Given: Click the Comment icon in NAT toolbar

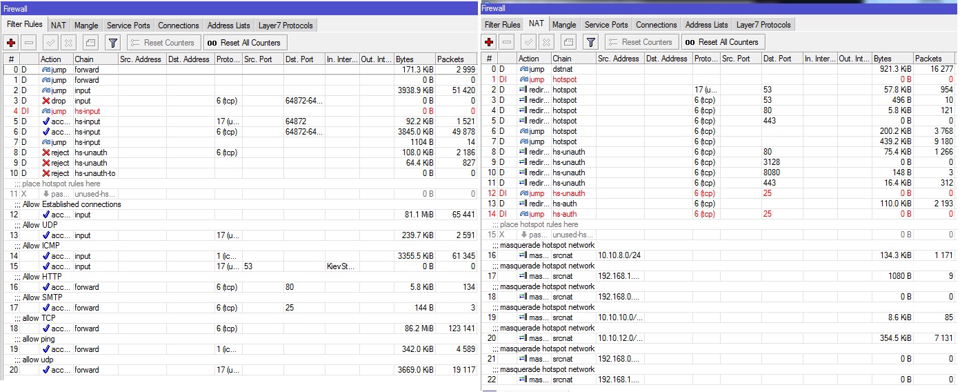Looking at the screenshot, I should coord(569,42).
